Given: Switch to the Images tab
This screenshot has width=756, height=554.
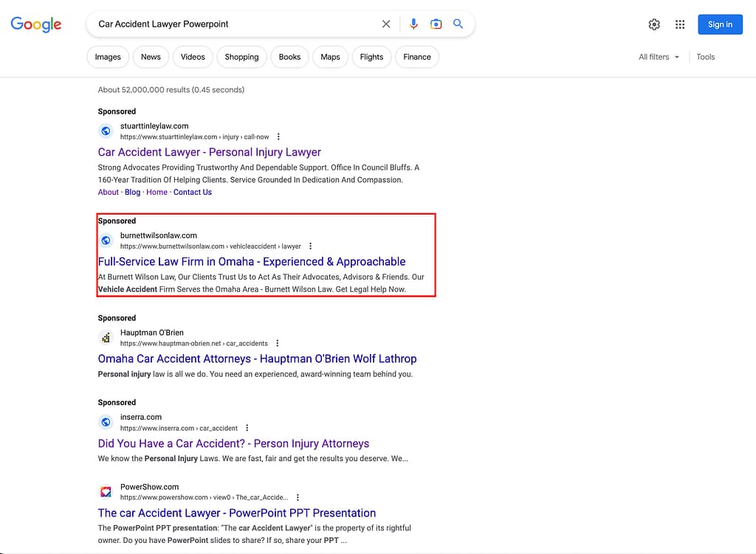Looking at the screenshot, I should (108, 57).
